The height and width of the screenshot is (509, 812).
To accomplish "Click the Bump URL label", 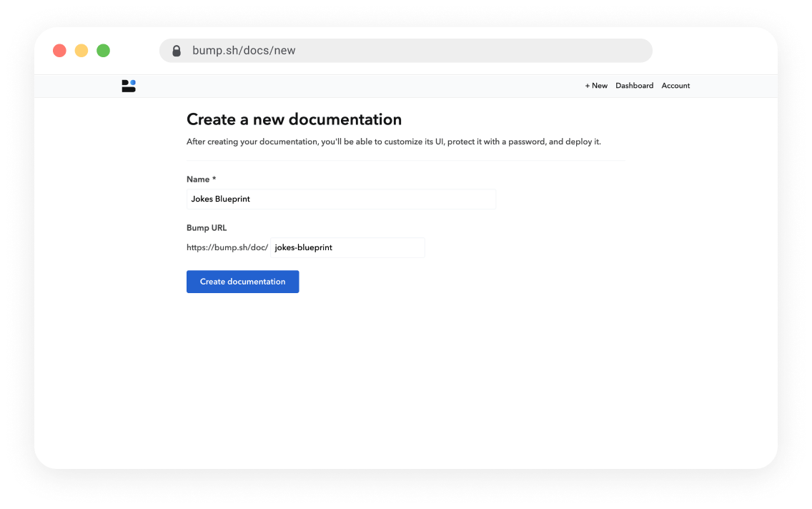I will click(x=207, y=227).
